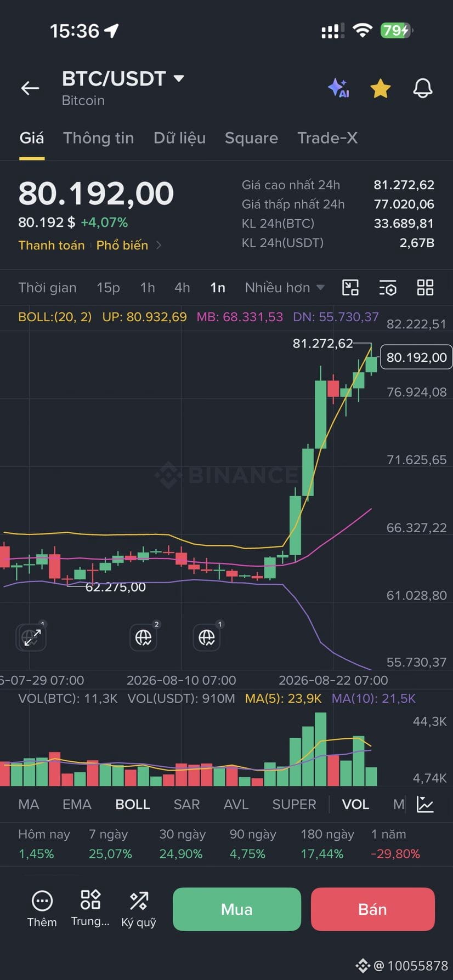
Task: Enable the SUPER indicator
Action: pyautogui.click(x=294, y=804)
